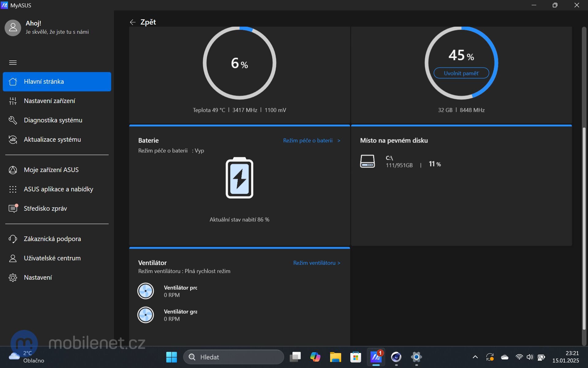This screenshot has height=368, width=588.
Task: Click the graphics fan icon
Action: point(146,315)
